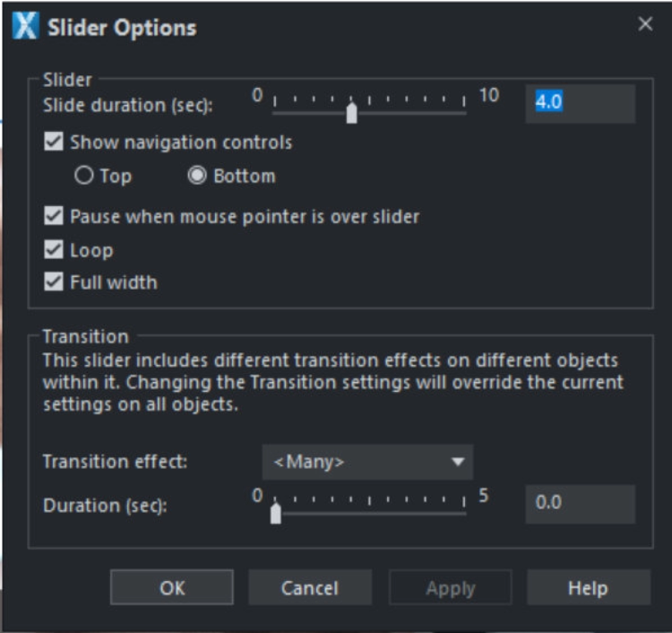Click the Slide duration value field
This screenshot has height=633, width=672.
point(579,102)
